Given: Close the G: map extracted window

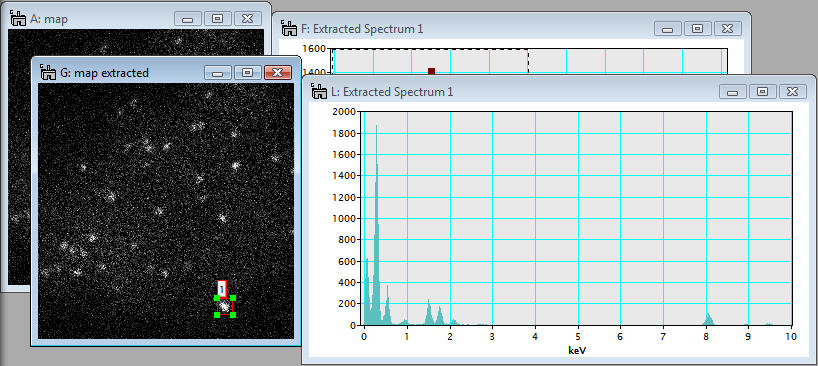Looking at the screenshot, I should 278,72.
